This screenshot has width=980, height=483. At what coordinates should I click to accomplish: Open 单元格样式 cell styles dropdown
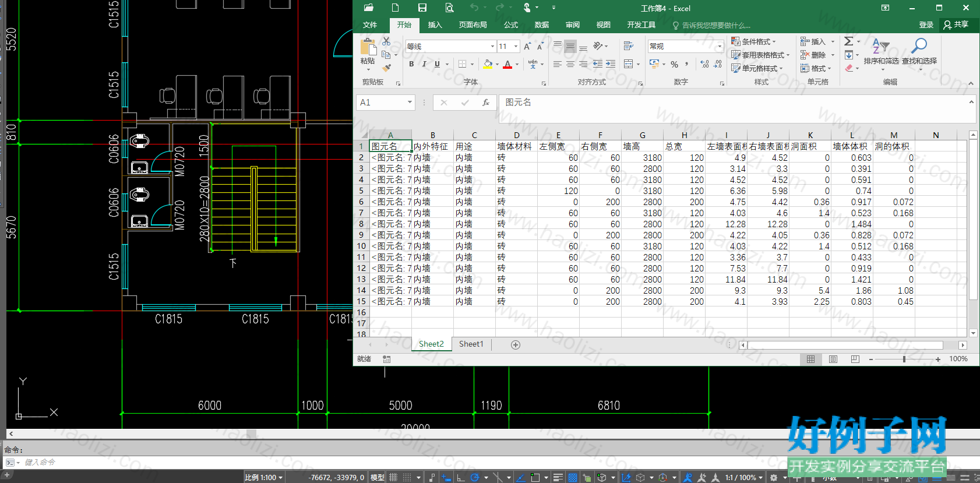(757, 68)
